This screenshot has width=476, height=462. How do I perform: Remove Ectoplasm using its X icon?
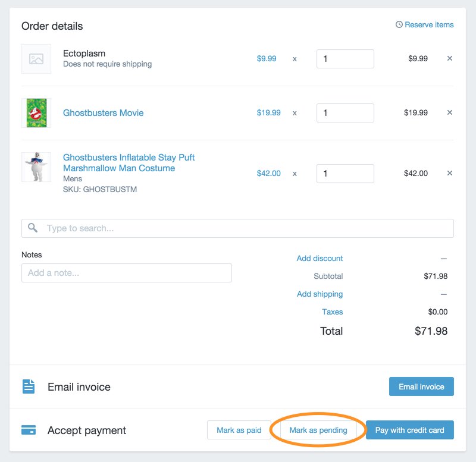pos(449,58)
